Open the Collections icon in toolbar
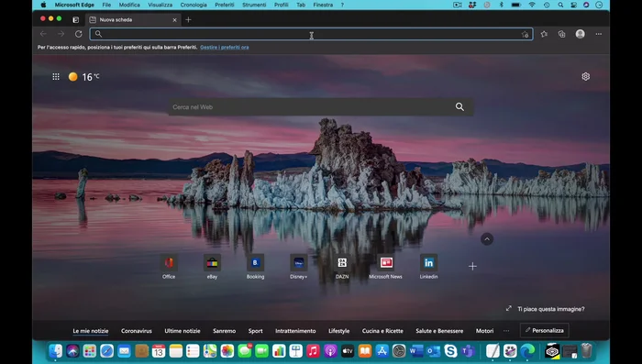Viewport: 642px width, 364px height. [561, 34]
